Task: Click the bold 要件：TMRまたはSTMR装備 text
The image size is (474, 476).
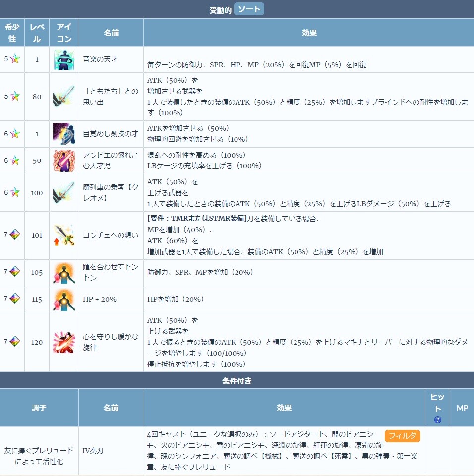Action: coord(197,218)
